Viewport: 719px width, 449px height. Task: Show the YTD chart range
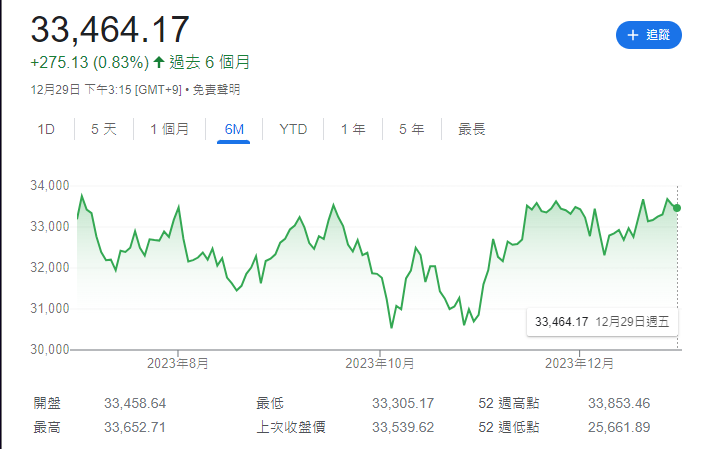pos(293,129)
